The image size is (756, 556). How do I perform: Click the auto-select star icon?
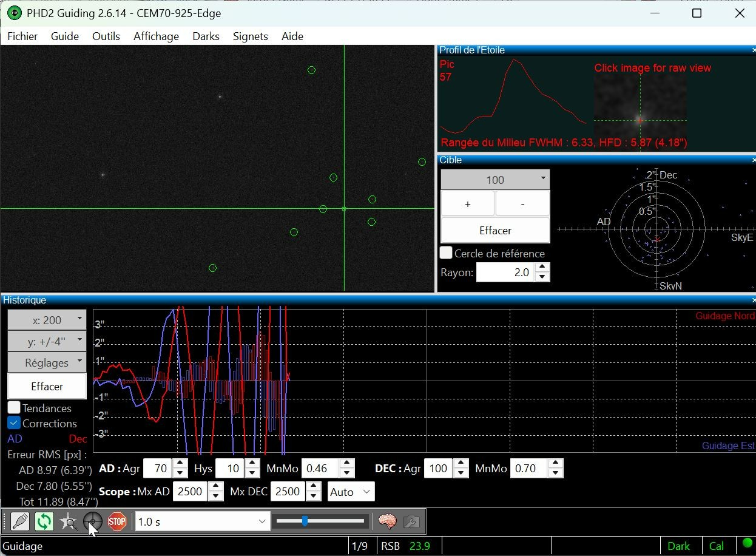69,521
